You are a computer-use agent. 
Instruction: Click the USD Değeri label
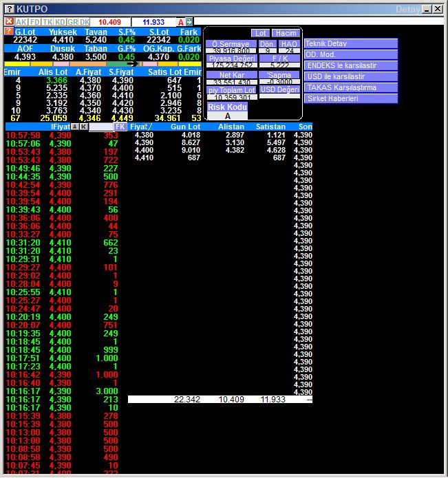tap(279, 89)
